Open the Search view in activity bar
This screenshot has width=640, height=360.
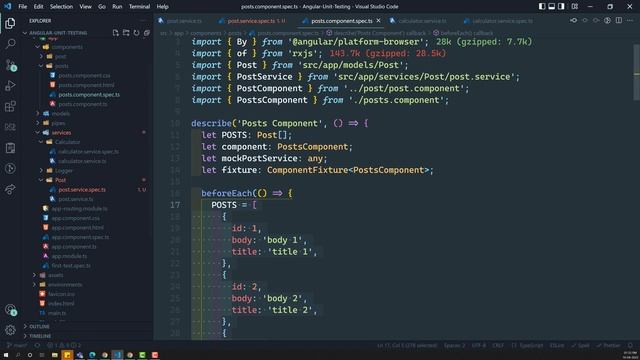(10, 44)
